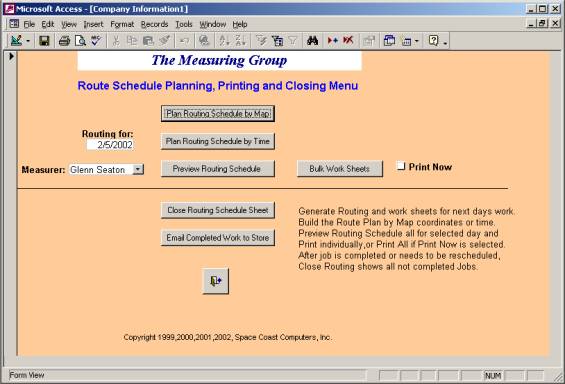Click the New Record toolbar icon
Image resolution: width=565 pixels, height=384 pixels.
pyautogui.click(x=332, y=41)
